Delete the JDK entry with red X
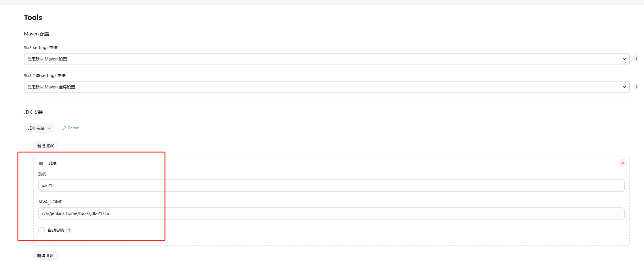 622,163
